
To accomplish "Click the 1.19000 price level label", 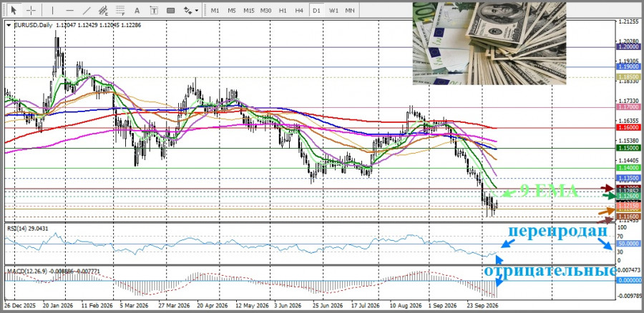I will tap(628, 66).
